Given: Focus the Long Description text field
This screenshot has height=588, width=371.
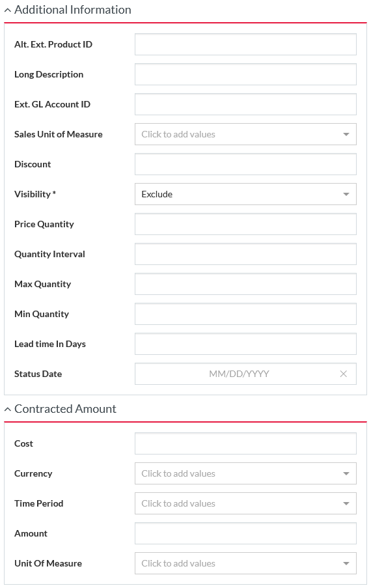Looking at the screenshot, I should click(245, 74).
